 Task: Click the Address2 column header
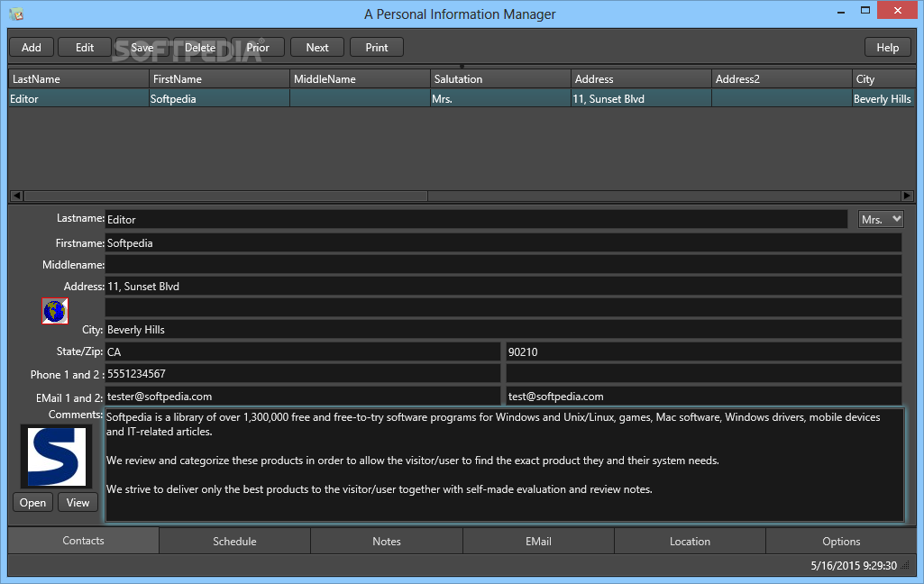click(x=782, y=79)
